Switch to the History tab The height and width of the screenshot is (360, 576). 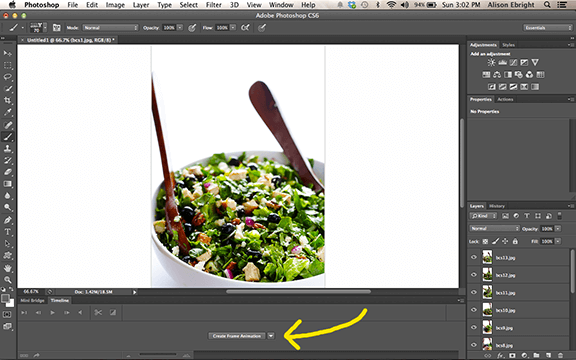(x=497, y=206)
